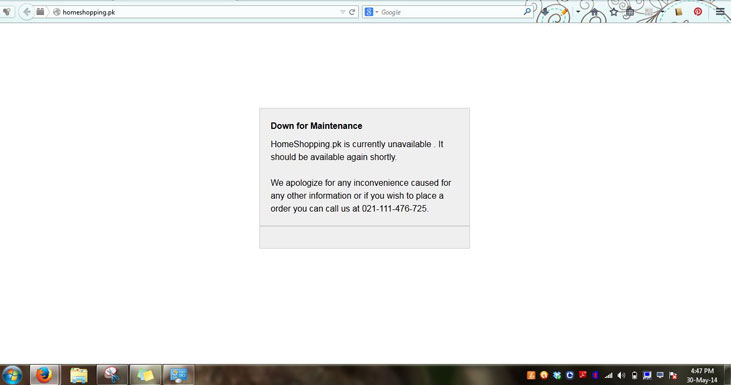Click inside the Google search field

[x=451, y=12]
